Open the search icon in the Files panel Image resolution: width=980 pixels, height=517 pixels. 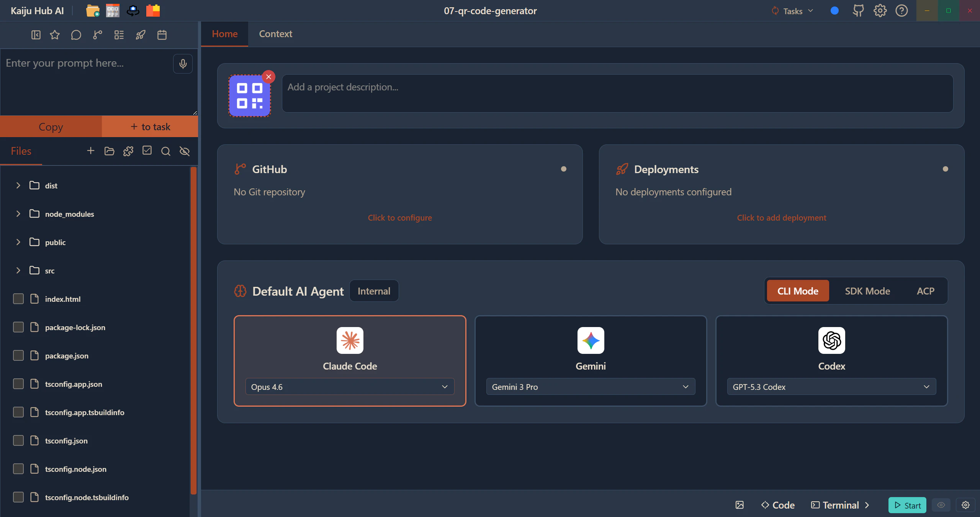165,151
